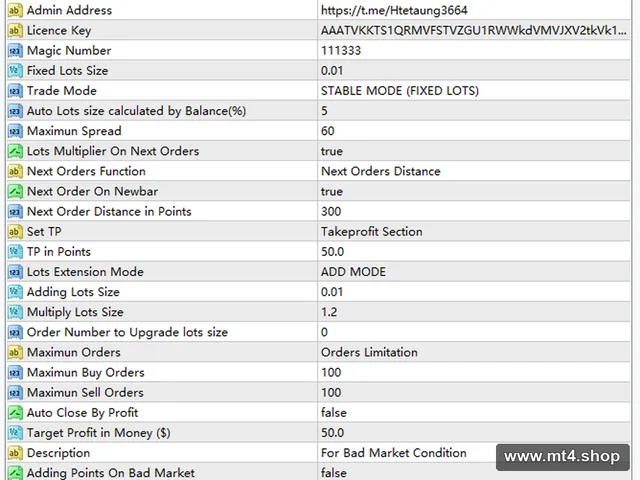Screen dimensions: 640x480
Task: Select the 'Lots Extension Mode' parameter name
Action: click(85, 272)
